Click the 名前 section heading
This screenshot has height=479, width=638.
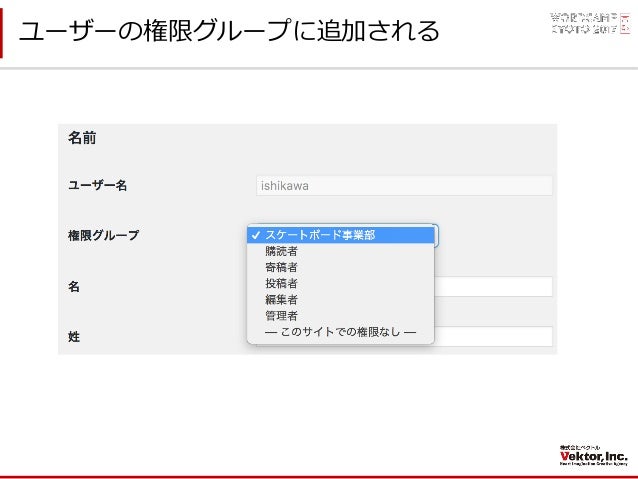[82, 138]
